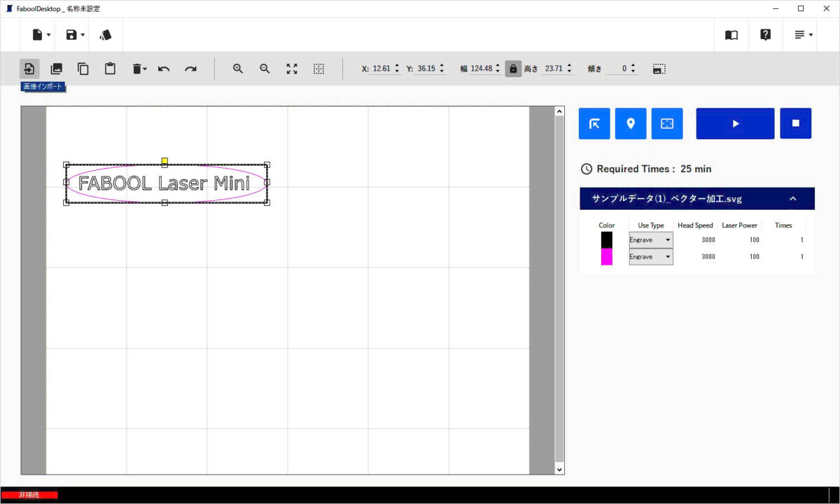Zoom out of the canvas
This screenshot has height=504, width=840.
click(x=265, y=69)
